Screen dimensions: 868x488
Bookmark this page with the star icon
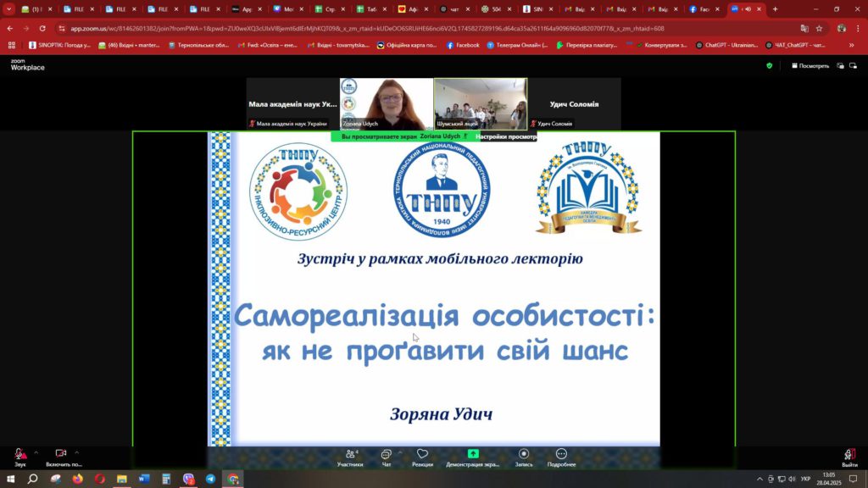820,28
